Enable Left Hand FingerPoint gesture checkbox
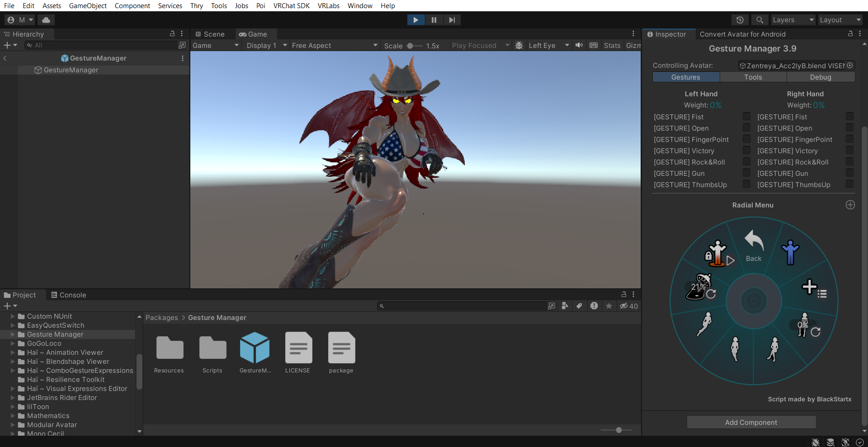868x447 pixels. click(x=746, y=139)
